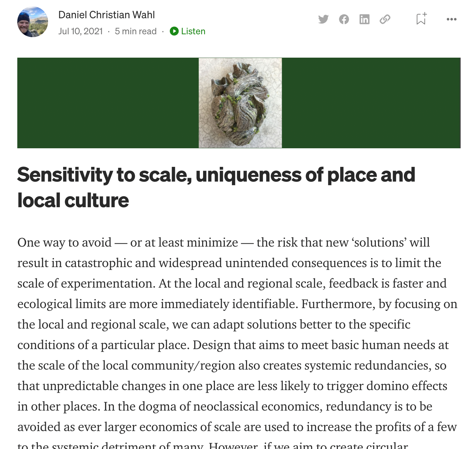
Task: Open Daniel Christian Wahl's profile photo
Action: tap(33, 22)
